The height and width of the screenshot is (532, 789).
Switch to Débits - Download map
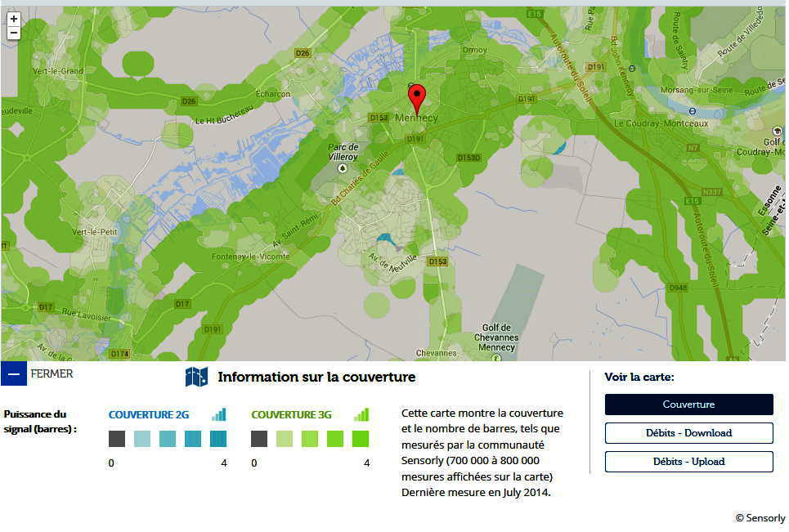[688, 433]
